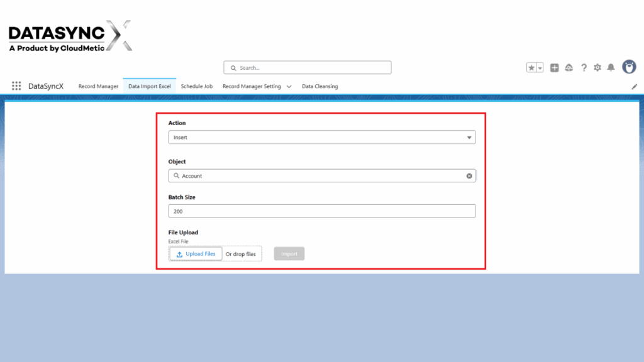
Task: Open the notifications bell
Action: [612, 67]
